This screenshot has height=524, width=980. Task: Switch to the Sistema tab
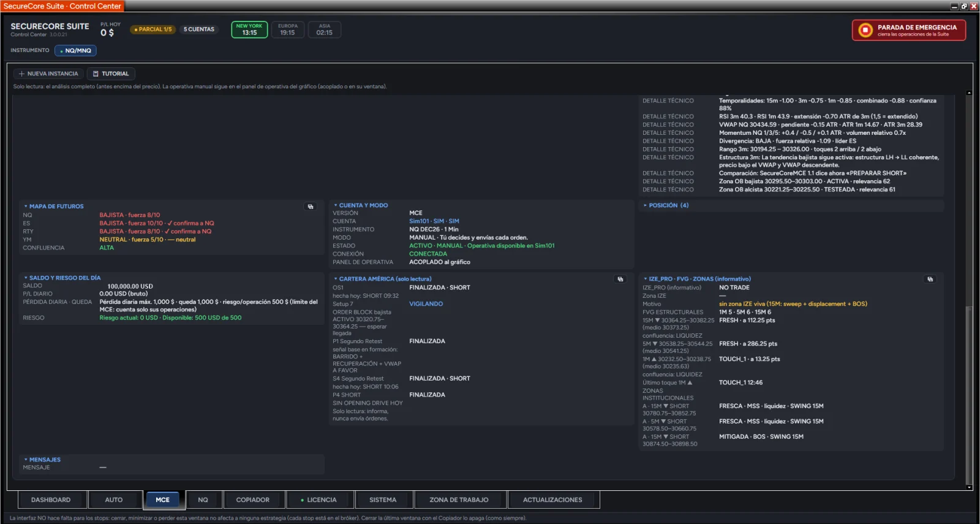tap(383, 500)
